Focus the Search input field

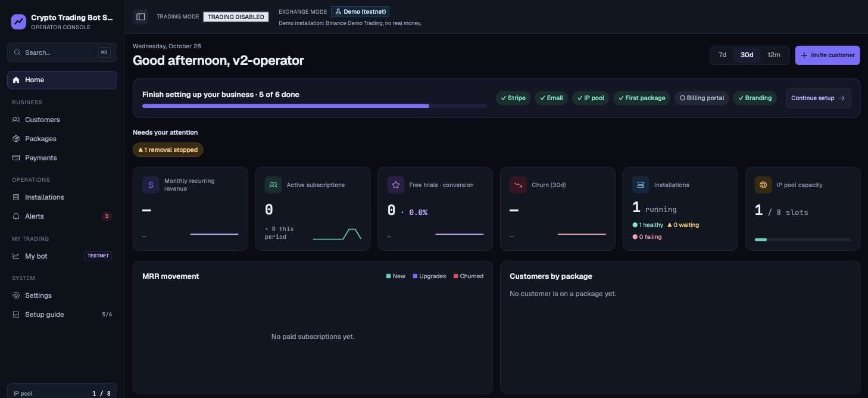[62, 52]
